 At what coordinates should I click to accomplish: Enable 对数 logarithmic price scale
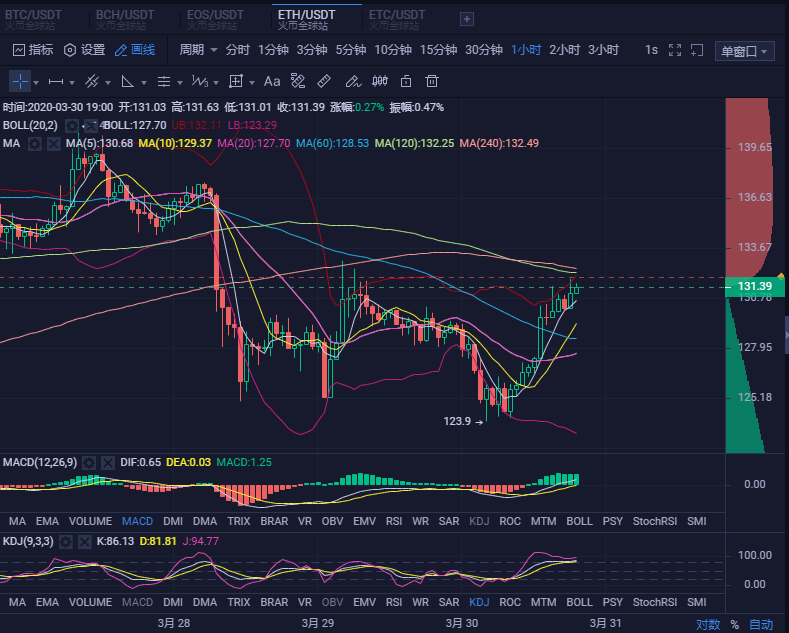(708, 624)
